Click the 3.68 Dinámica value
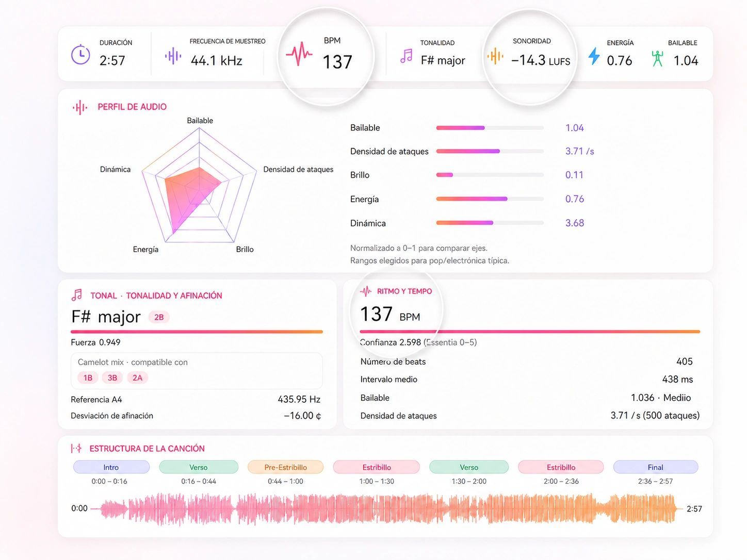 pyautogui.click(x=575, y=223)
